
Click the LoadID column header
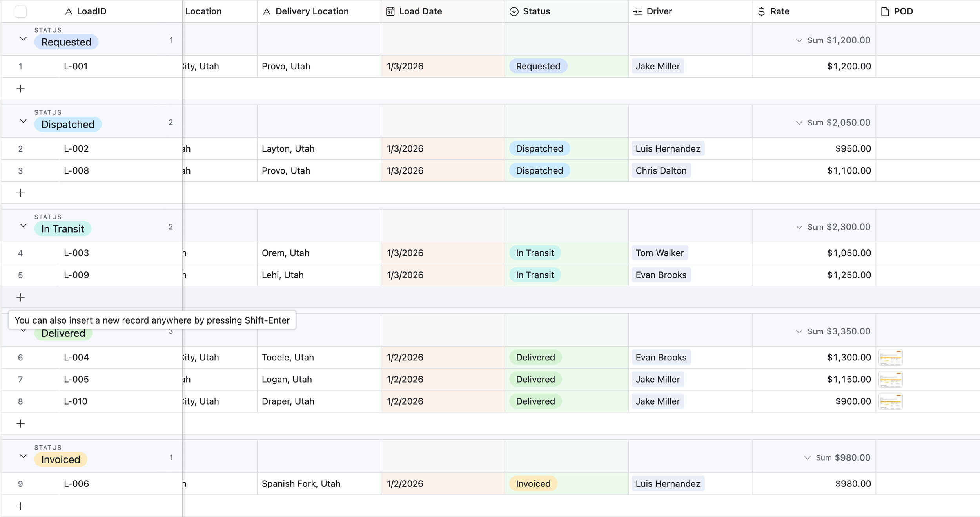pos(91,11)
